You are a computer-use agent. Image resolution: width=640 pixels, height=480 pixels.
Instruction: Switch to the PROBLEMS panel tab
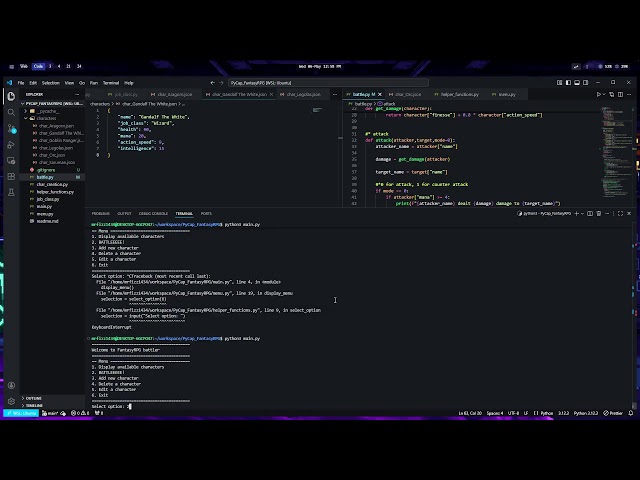(100, 213)
